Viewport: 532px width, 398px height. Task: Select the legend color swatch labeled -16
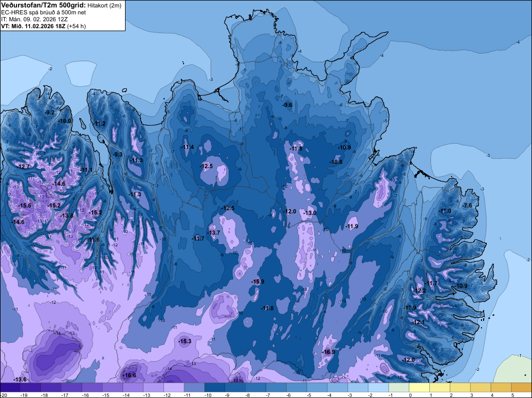pos(92,387)
